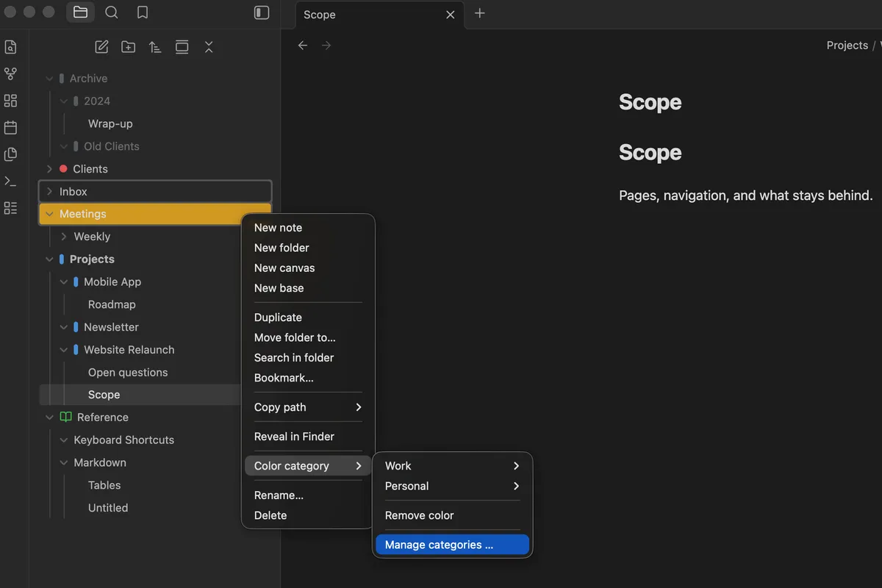Viewport: 882px width, 588px height.
Task: Change sort order icon
Action: [x=155, y=47]
